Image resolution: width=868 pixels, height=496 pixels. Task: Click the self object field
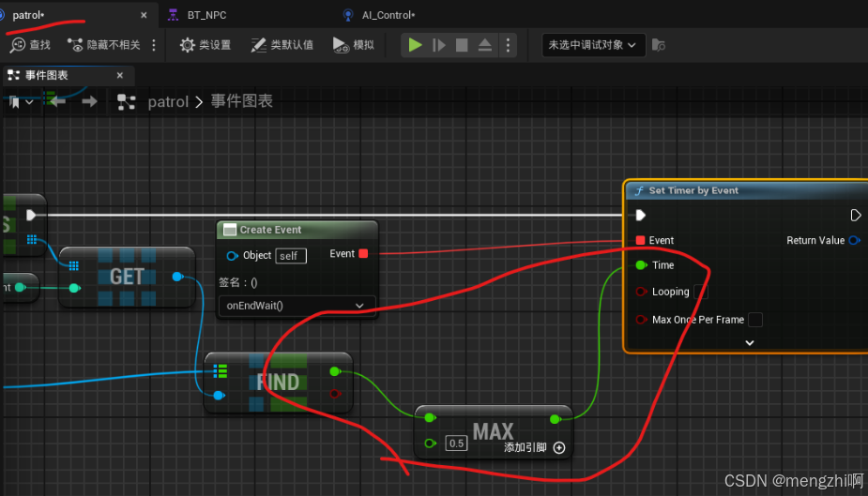(291, 255)
